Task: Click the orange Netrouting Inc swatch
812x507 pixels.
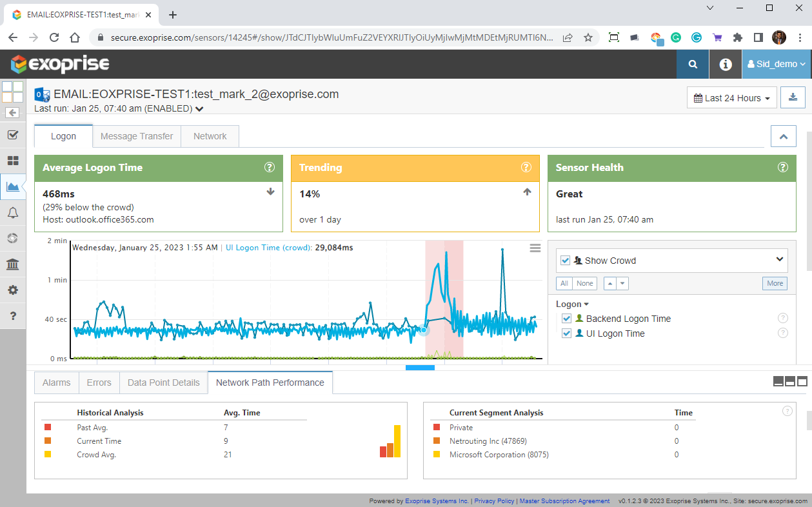Action: (x=437, y=441)
